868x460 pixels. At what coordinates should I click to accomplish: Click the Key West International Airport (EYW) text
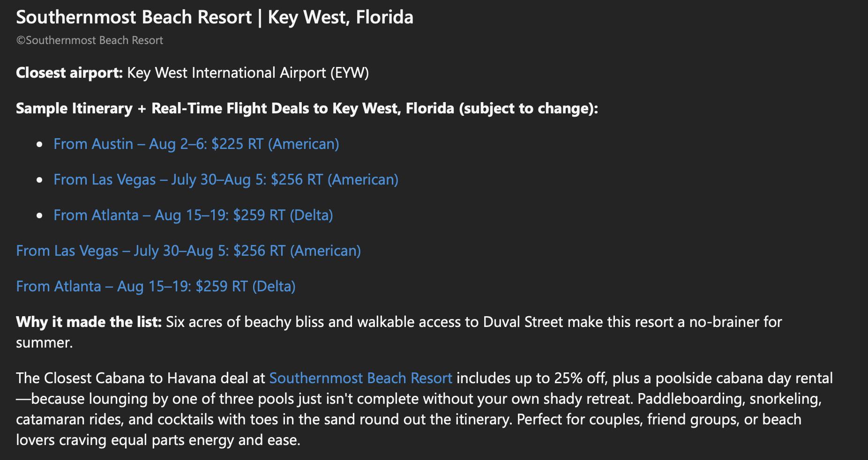(x=248, y=73)
